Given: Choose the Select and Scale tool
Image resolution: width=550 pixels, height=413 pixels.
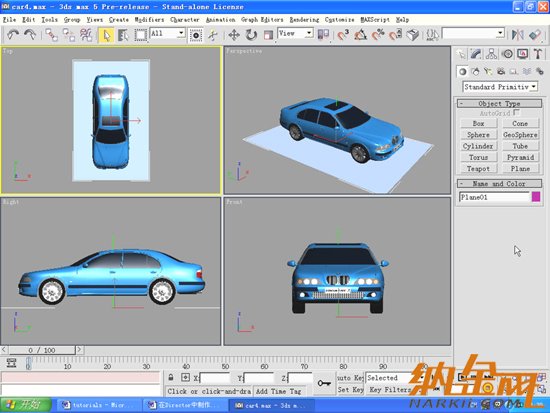Looking at the screenshot, I should 268,35.
